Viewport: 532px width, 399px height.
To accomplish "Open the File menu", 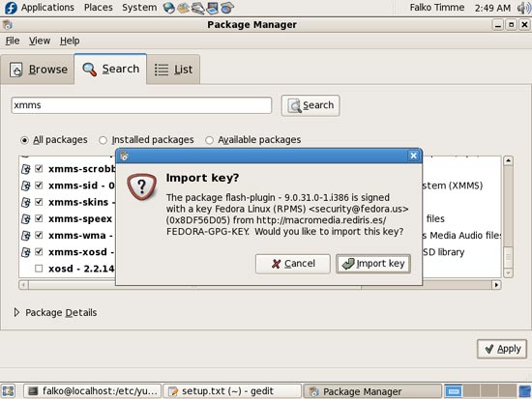I will point(13,41).
